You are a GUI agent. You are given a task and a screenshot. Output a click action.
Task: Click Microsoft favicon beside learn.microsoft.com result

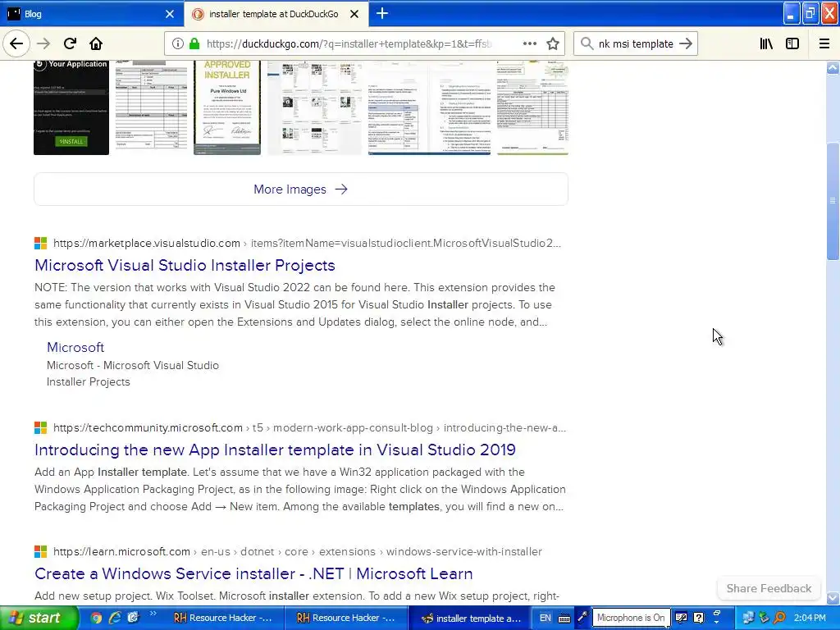point(41,551)
